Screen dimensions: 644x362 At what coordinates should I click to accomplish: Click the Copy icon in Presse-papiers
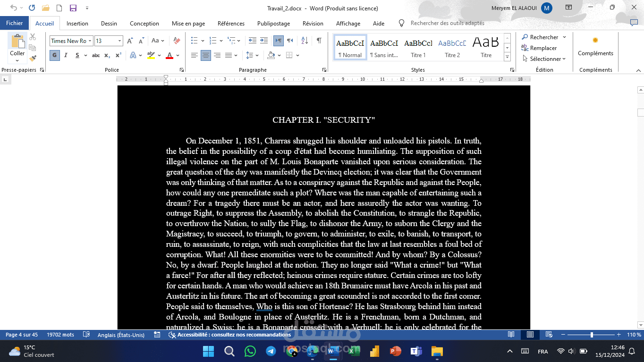pos(33,48)
